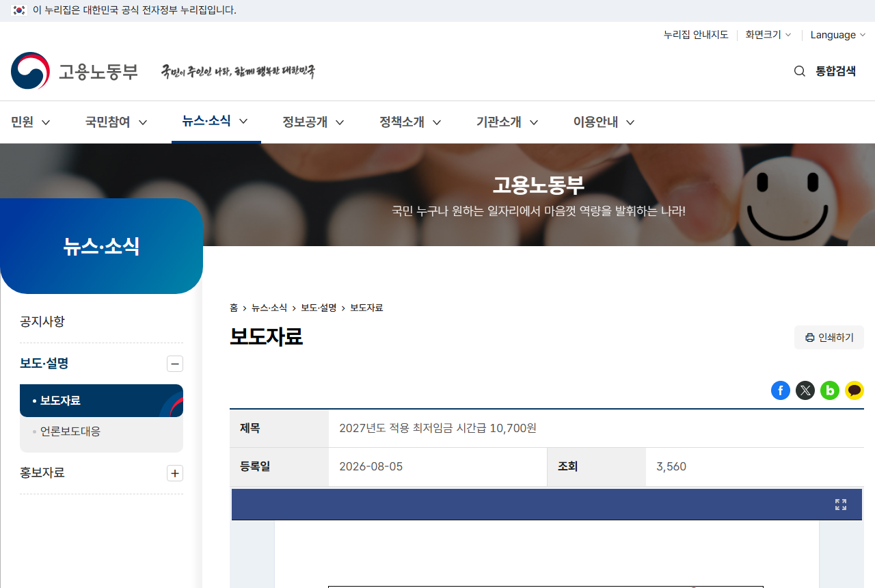Expand the 국민참여 menu
This screenshot has height=588, width=875.
tap(116, 122)
